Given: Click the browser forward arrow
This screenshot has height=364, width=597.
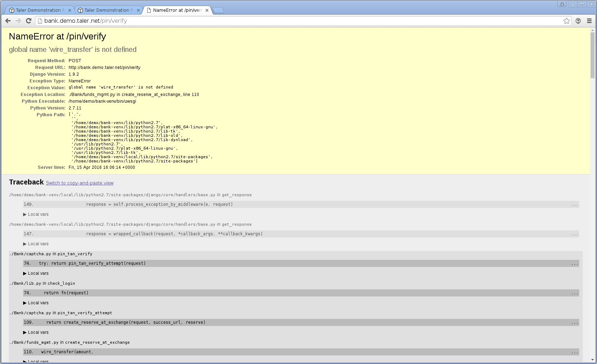Looking at the screenshot, I should 18,21.
